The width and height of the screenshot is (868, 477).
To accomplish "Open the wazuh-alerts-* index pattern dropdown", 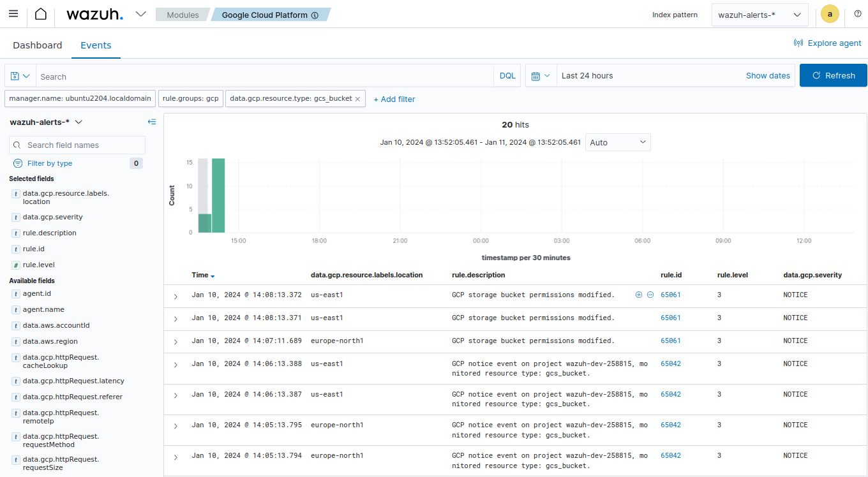I will (759, 15).
